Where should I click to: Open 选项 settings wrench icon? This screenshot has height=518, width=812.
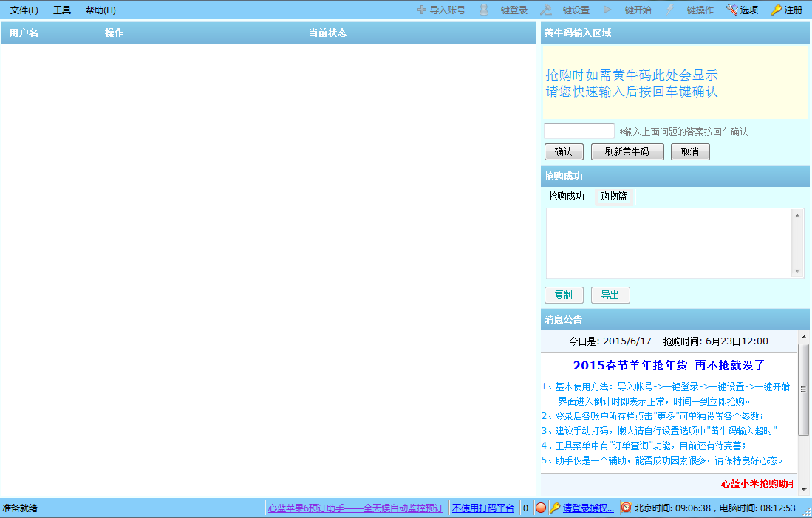pos(731,10)
